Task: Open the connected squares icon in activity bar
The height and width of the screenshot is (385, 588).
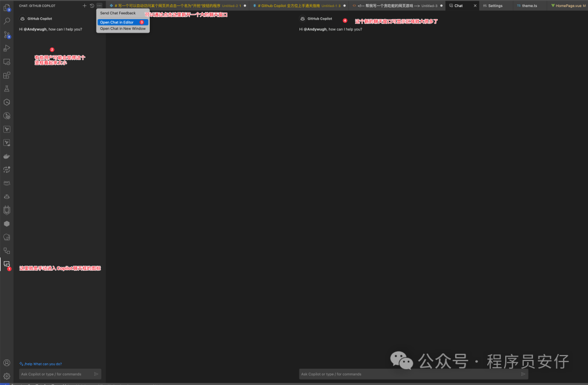Action: [x=7, y=250]
